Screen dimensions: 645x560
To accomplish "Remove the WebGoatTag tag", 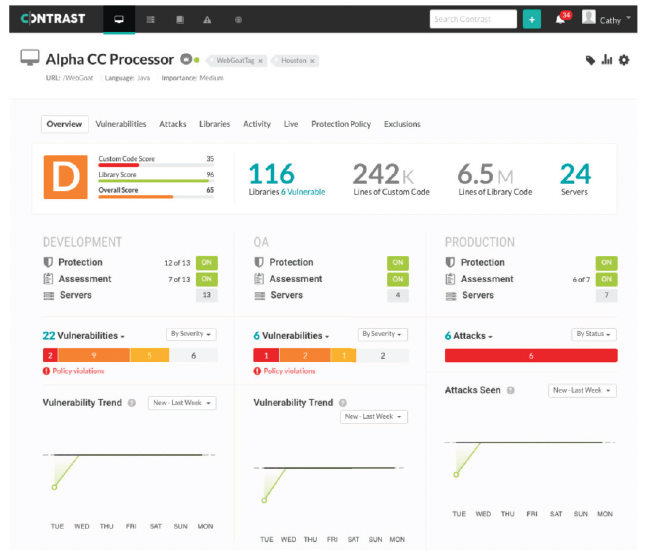I will (x=260, y=61).
